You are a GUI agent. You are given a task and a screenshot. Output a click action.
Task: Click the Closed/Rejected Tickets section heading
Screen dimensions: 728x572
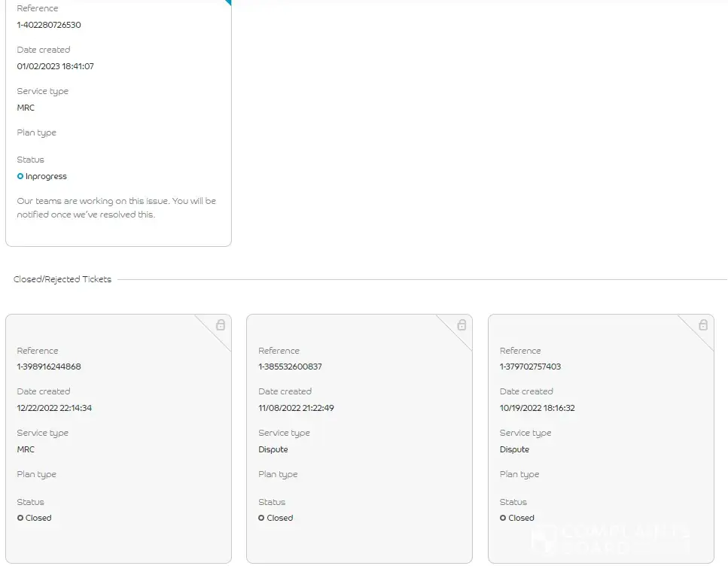click(62, 279)
